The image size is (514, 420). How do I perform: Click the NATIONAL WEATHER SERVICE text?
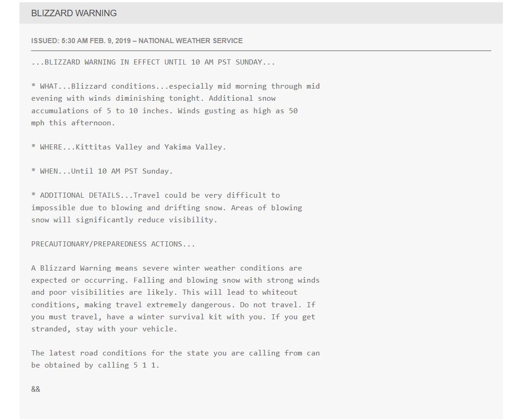[191, 41]
